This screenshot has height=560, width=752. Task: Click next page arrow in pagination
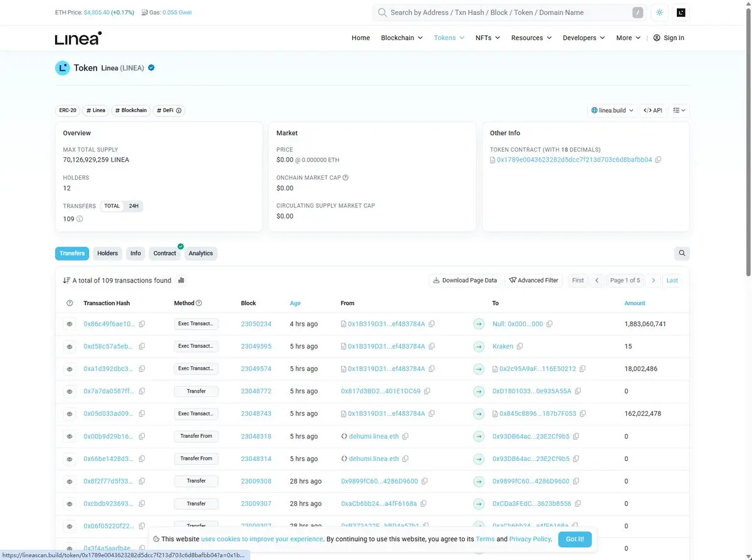(653, 281)
